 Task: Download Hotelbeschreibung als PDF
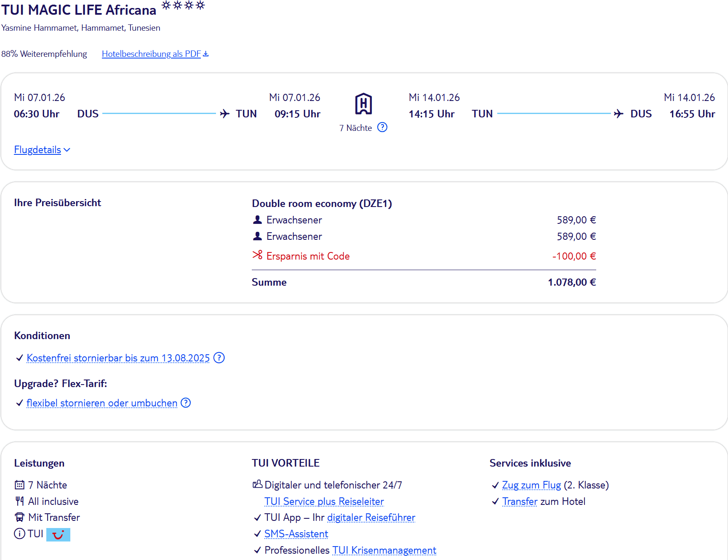[x=151, y=54]
